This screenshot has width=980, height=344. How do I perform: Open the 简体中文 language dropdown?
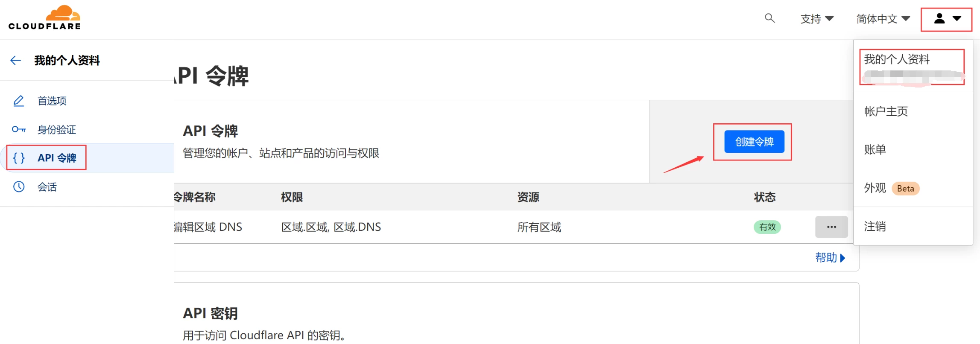pyautogui.click(x=883, y=19)
